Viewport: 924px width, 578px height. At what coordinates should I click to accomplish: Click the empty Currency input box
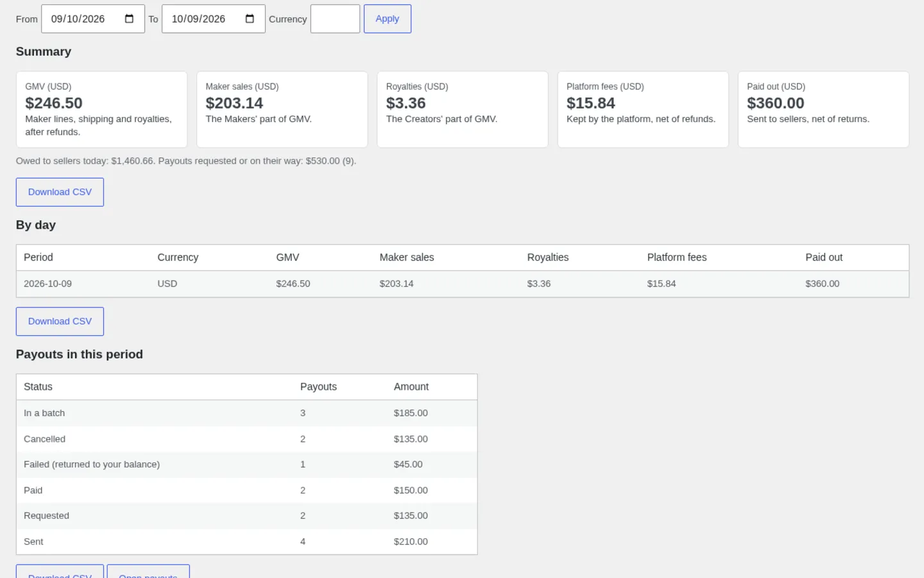(x=335, y=19)
